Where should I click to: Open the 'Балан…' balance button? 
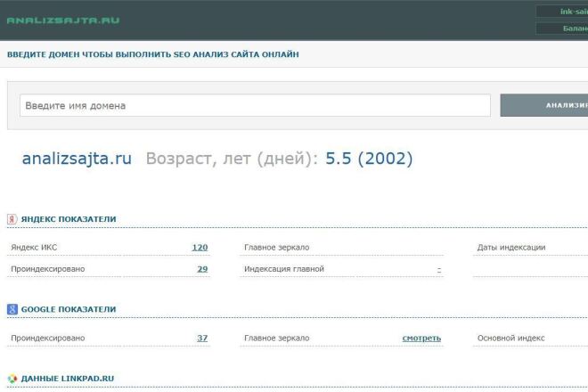click(562, 29)
